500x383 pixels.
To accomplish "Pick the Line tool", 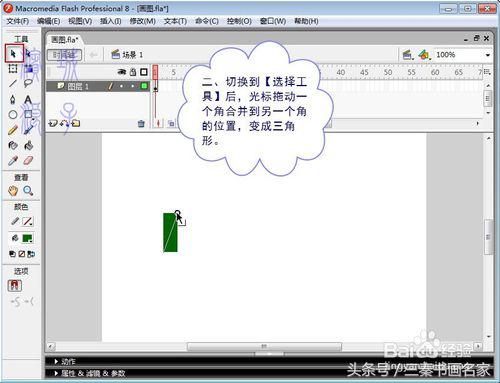I will coord(13,83).
